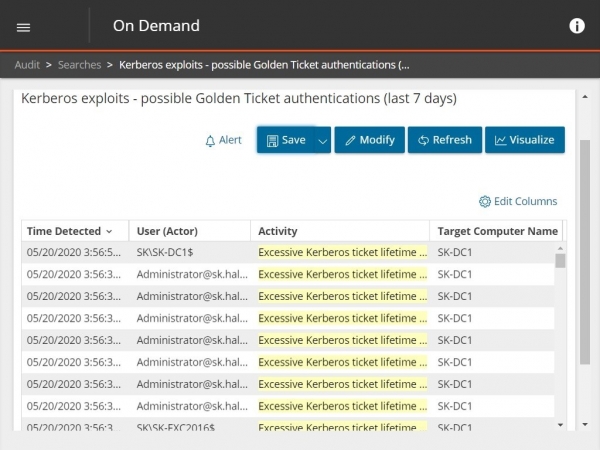Open Edit Columns settings
The height and width of the screenshot is (450, 600).
(x=518, y=201)
